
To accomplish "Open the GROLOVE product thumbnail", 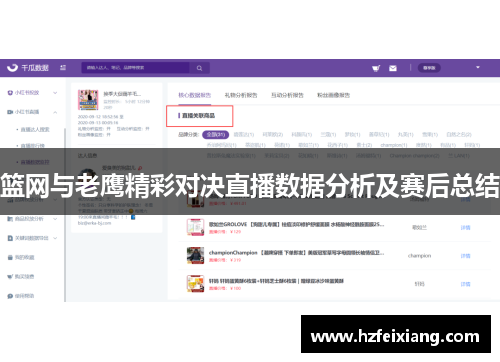I will pos(195,227).
